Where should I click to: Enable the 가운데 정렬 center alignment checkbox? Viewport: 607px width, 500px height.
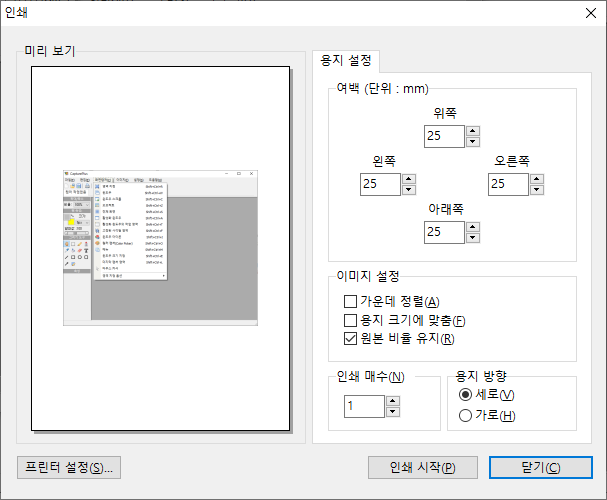click(350, 302)
